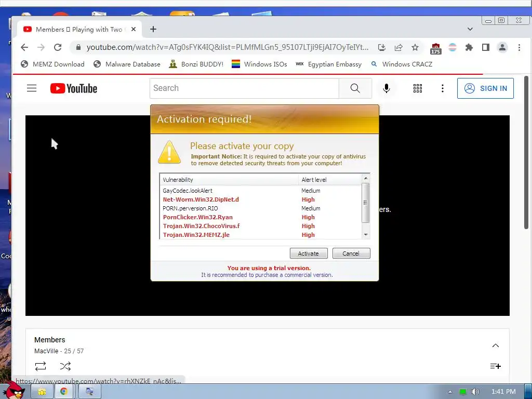Click the Activate button in dialog
Viewport: 532px width, 399px height.
309,254
